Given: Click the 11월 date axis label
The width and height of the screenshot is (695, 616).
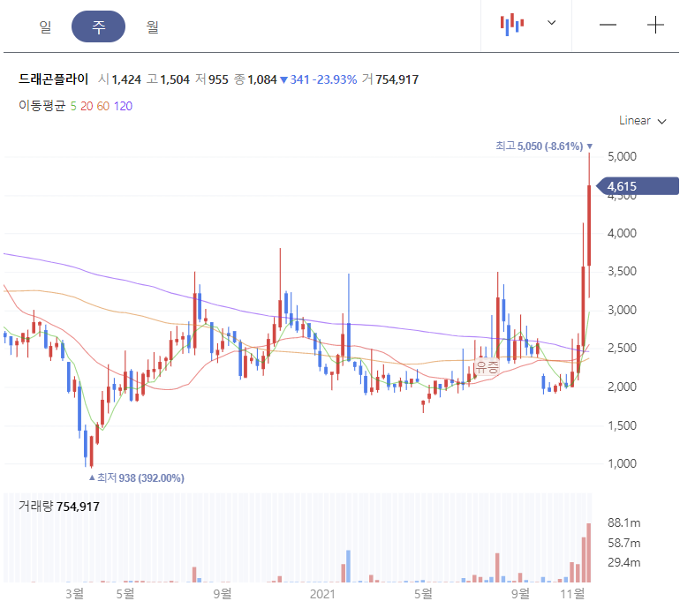Looking at the screenshot, I should click(x=572, y=594).
